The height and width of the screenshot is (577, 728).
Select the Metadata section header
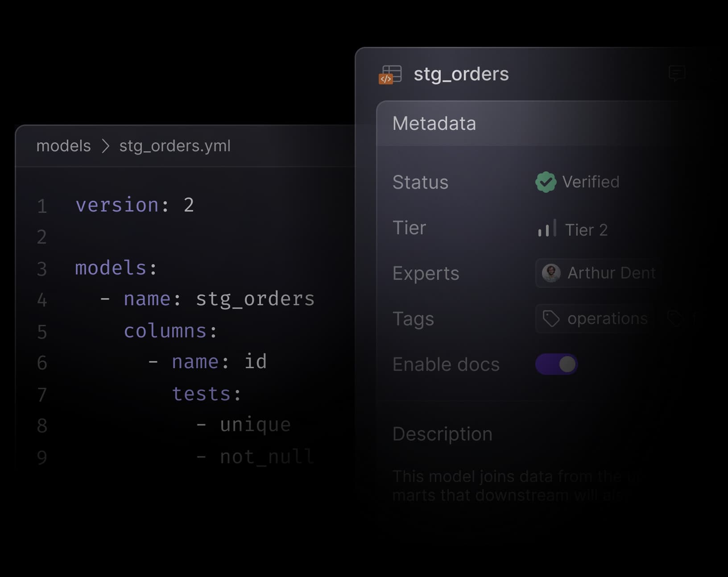(x=434, y=124)
